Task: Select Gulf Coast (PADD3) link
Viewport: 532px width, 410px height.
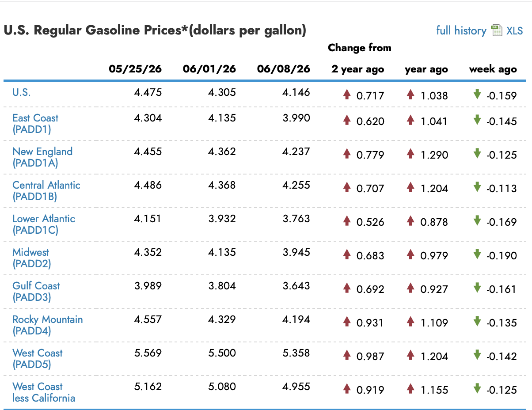Action: (36, 292)
